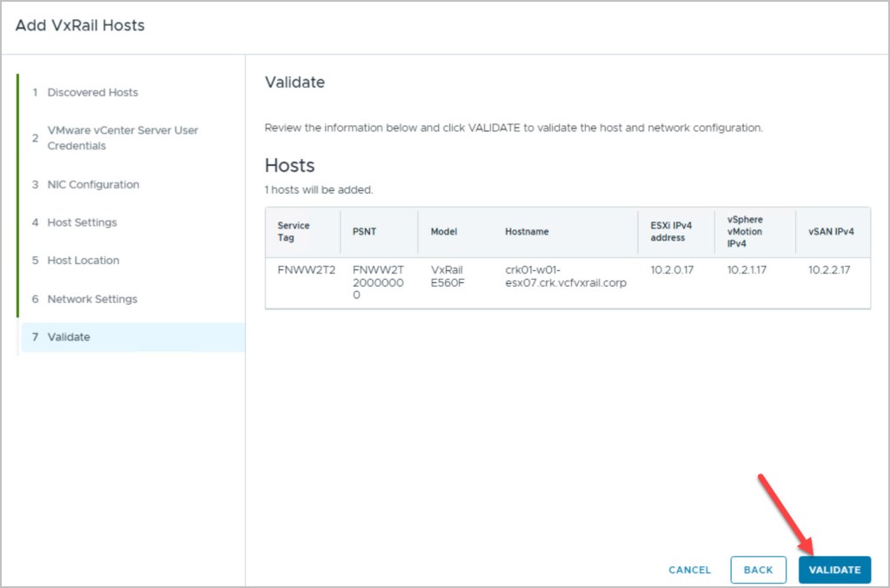Click the PSNT column header
The image size is (890, 588).
point(365,232)
